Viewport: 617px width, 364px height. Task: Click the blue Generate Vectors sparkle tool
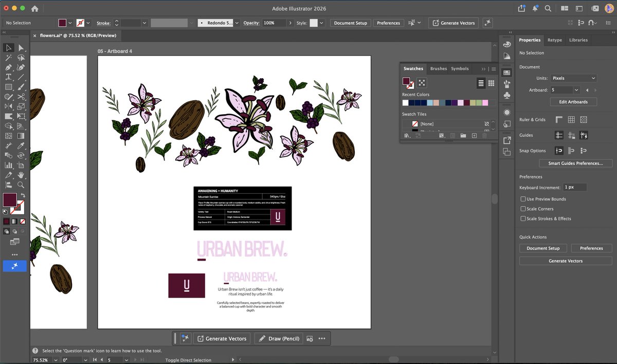15,266
